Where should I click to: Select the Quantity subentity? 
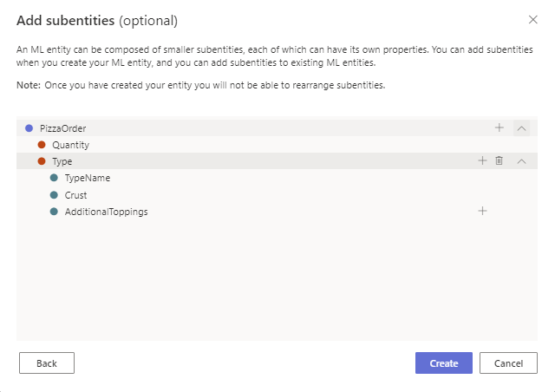(x=70, y=145)
